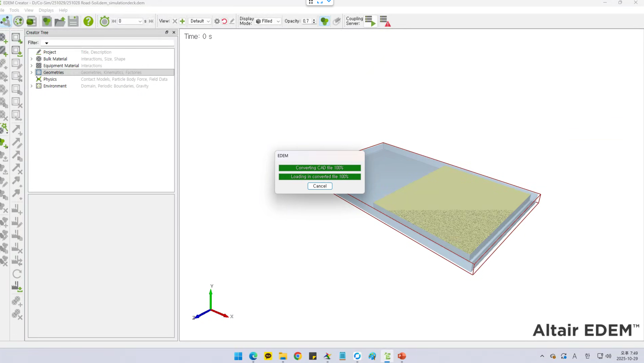Click the green add view plus icon
The height and width of the screenshot is (363, 644).
(182, 21)
